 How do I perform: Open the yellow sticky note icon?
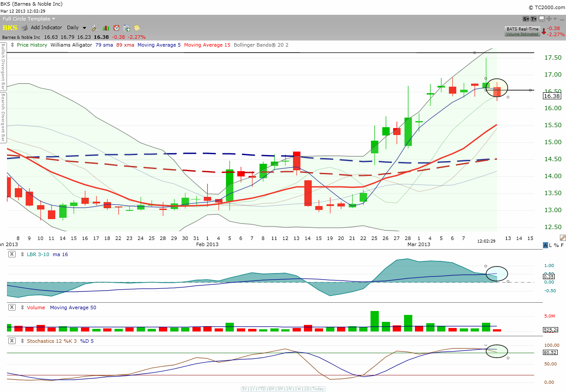click(x=137, y=28)
